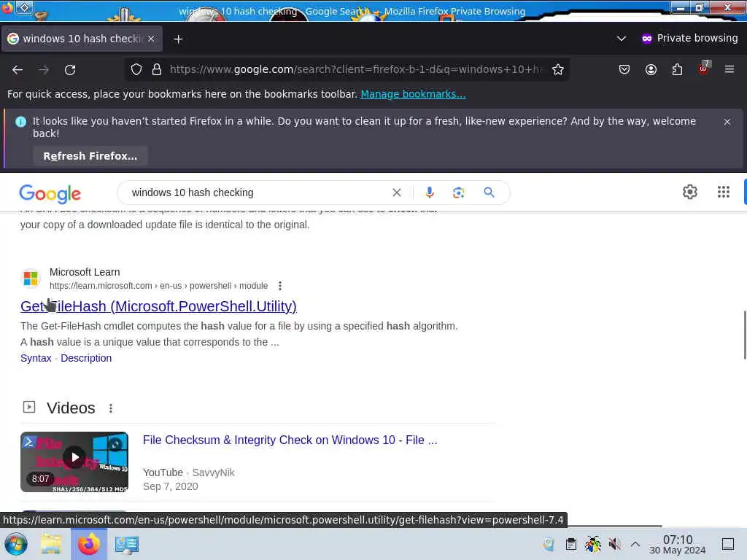The height and width of the screenshot is (560, 747).
Task: Select the 'windows 10 hash checking' tab
Action: [x=82, y=39]
